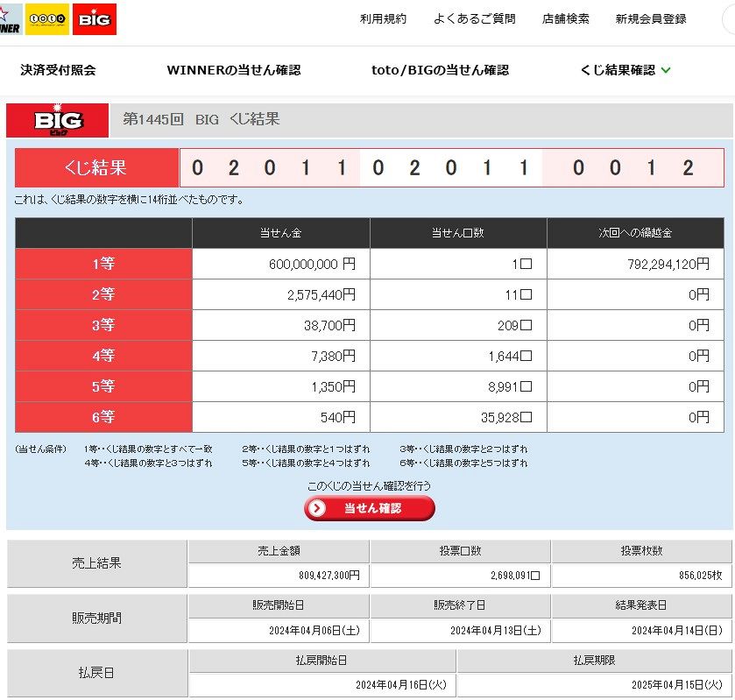Image resolution: width=735 pixels, height=700 pixels.
Task: Click the red くじ結果 label
Action: 96,167
